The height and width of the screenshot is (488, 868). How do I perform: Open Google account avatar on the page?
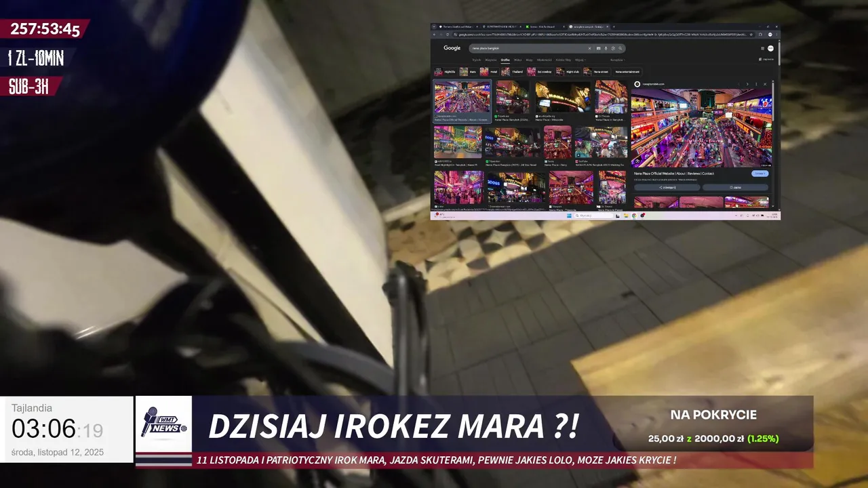[x=770, y=48]
